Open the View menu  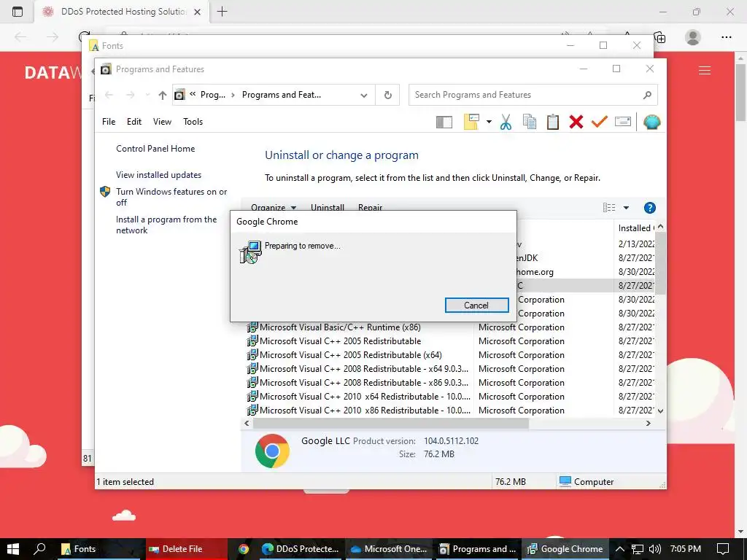click(x=162, y=122)
